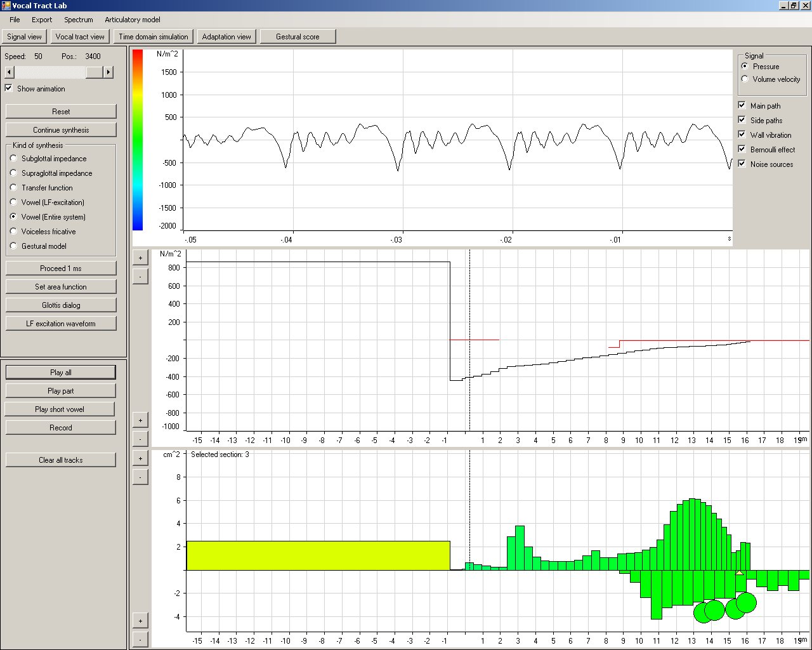This screenshot has height=650, width=812.
Task: Toggle the Wall vibration checkbox
Action: click(742, 135)
